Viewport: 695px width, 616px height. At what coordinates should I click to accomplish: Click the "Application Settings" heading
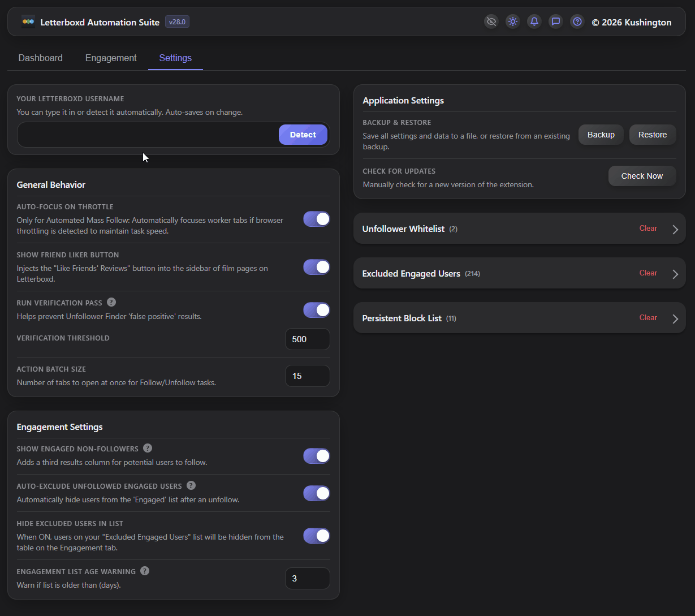coord(403,101)
